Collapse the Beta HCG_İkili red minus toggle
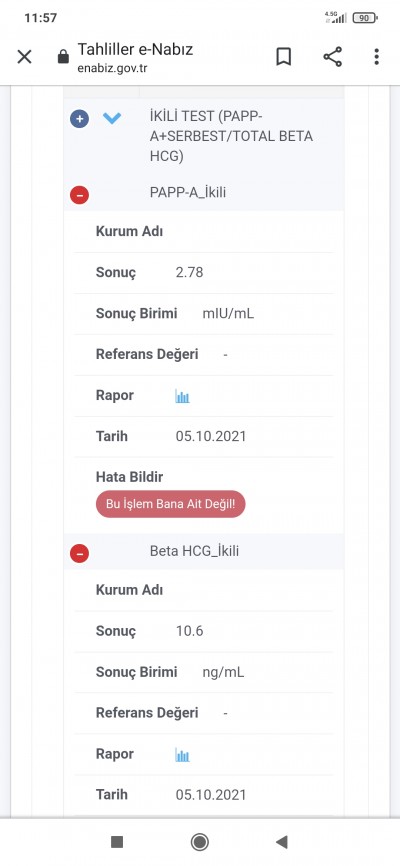This screenshot has height=866, width=400. coord(80,553)
